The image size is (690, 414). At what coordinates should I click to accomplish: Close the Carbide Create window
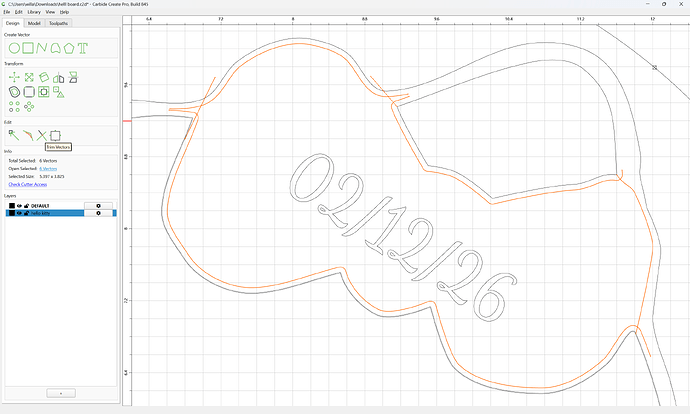coord(681,4)
